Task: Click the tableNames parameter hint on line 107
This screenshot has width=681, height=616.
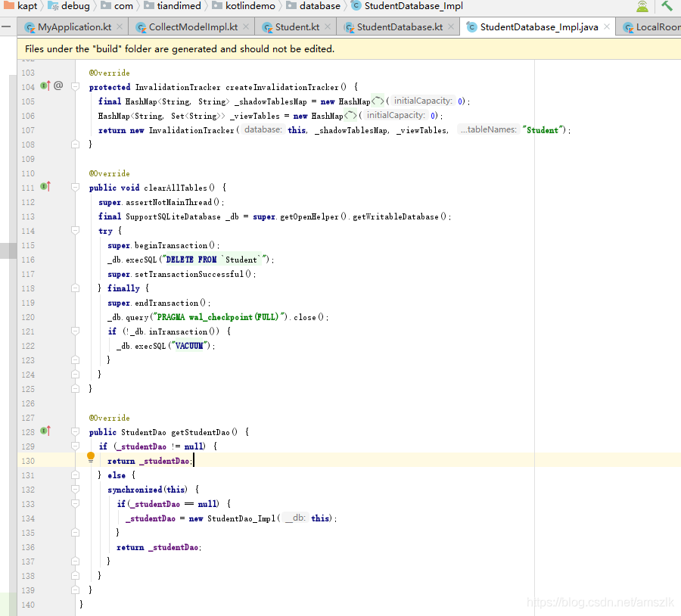Action: pyautogui.click(x=489, y=129)
